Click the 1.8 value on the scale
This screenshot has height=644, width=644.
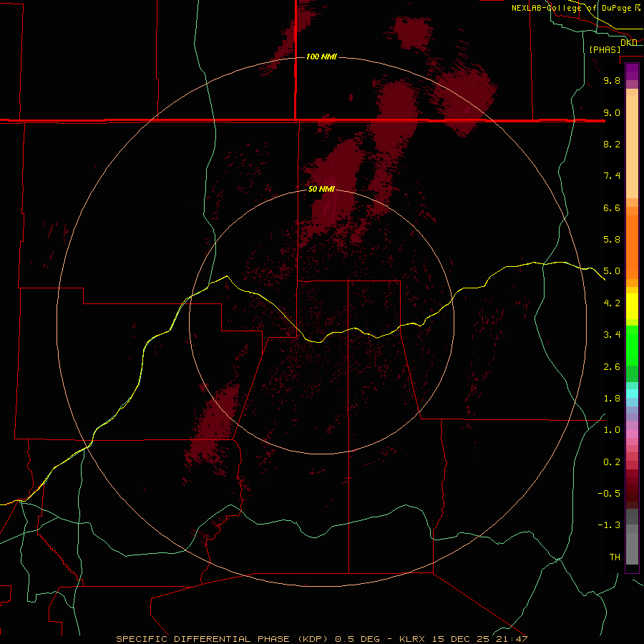[612, 399]
